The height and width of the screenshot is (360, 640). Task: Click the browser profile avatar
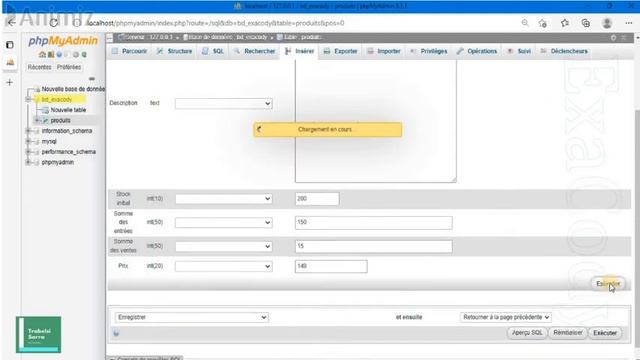(x=607, y=23)
